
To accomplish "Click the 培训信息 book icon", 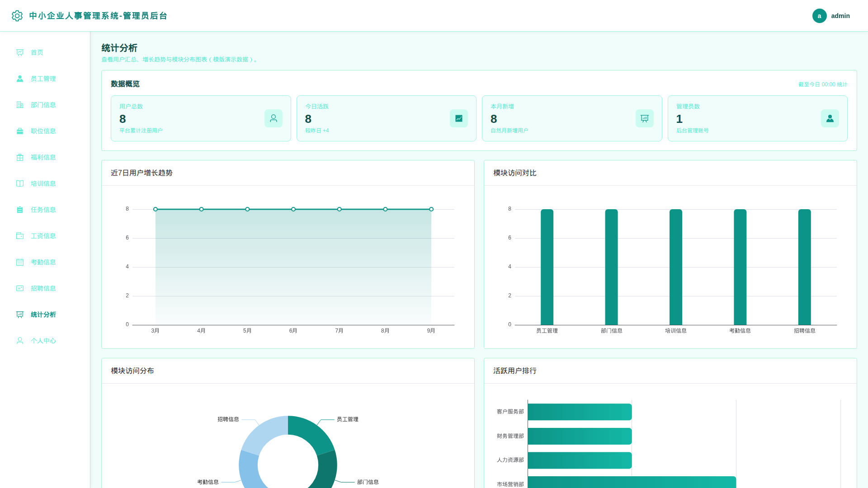I will pyautogui.click(x=20, y=183).
